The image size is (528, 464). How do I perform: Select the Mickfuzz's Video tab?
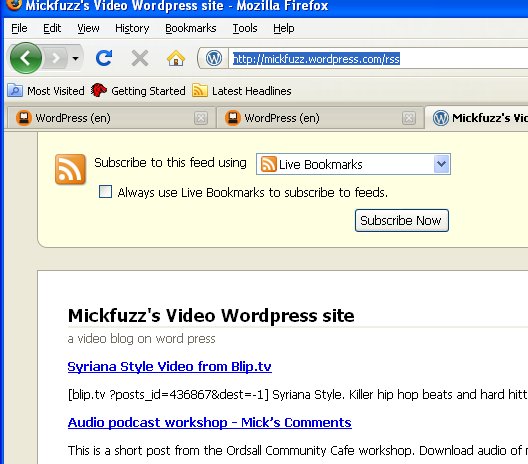pyautogui.click(x=477, y=118)
